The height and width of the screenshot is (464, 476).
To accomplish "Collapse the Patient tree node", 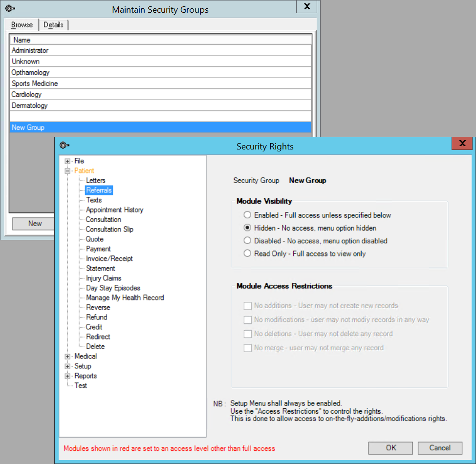I will coord(67,171).
